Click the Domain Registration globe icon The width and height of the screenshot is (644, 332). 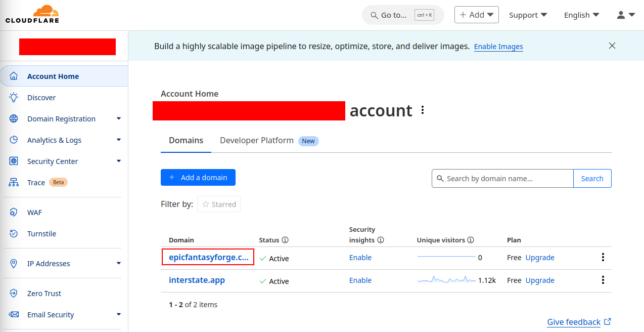point(14,119)
